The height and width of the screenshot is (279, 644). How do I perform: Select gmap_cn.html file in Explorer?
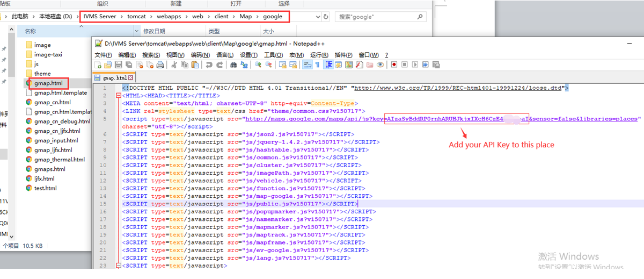tap(52, 102)
